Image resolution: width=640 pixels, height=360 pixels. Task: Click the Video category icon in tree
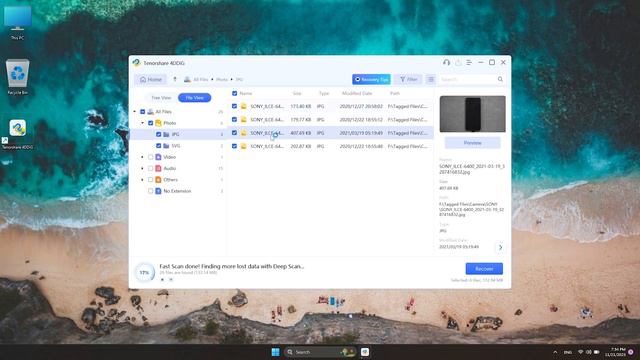(158, 157)
